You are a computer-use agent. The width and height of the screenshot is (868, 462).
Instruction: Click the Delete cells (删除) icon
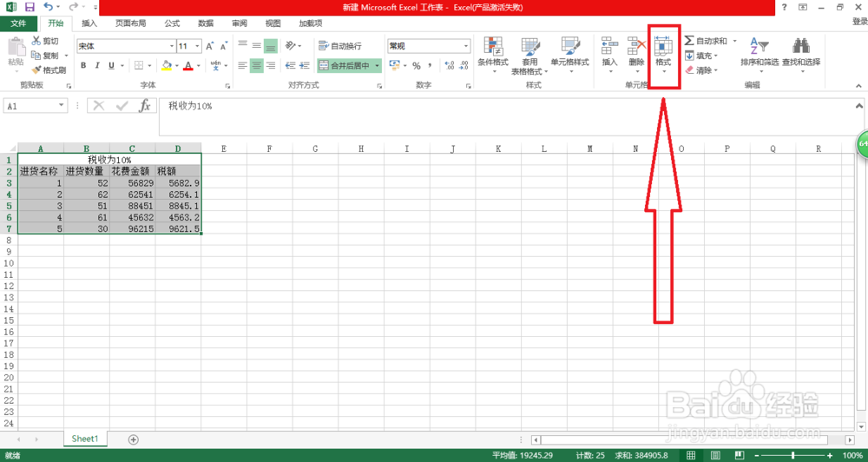[x=636, y=46]
